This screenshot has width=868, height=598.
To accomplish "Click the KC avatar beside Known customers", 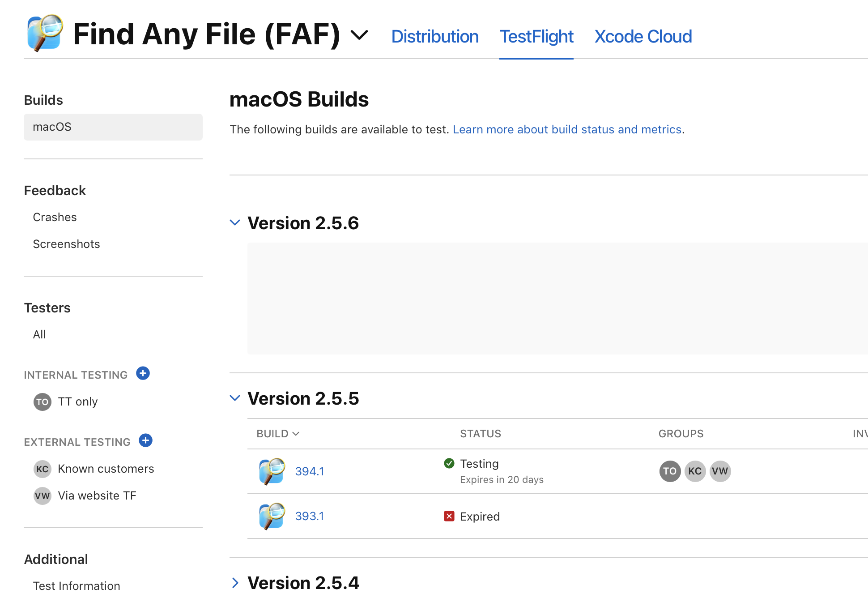I will point(43,469).
